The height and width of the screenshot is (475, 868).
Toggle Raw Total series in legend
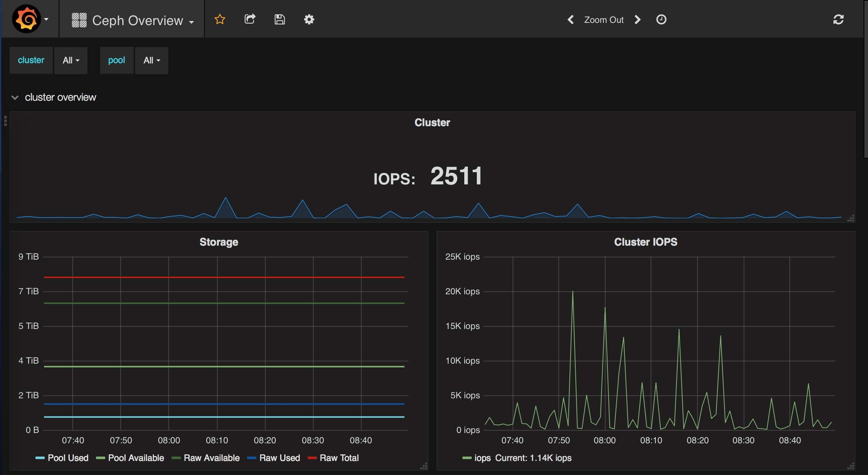tap(339, 458)
